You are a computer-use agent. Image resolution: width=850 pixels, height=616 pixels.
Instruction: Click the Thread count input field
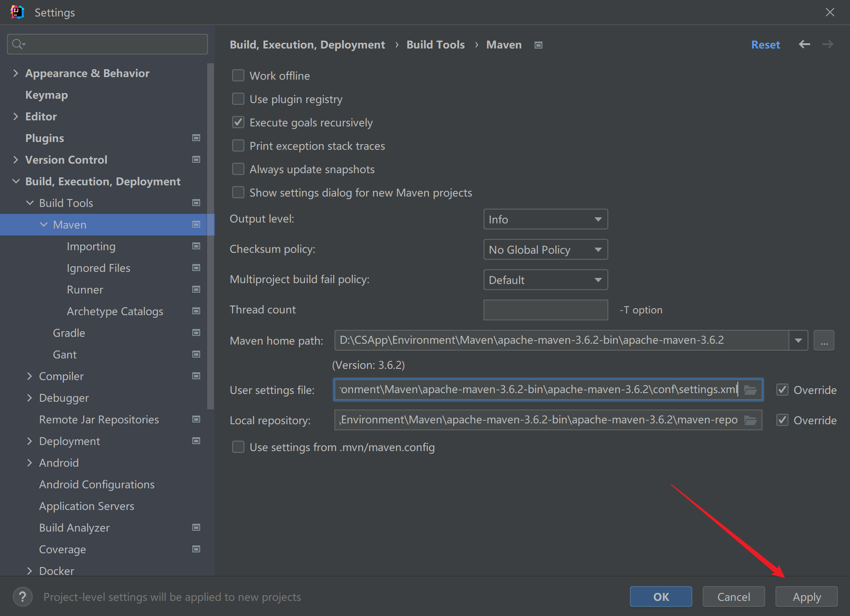coord(545,310)
